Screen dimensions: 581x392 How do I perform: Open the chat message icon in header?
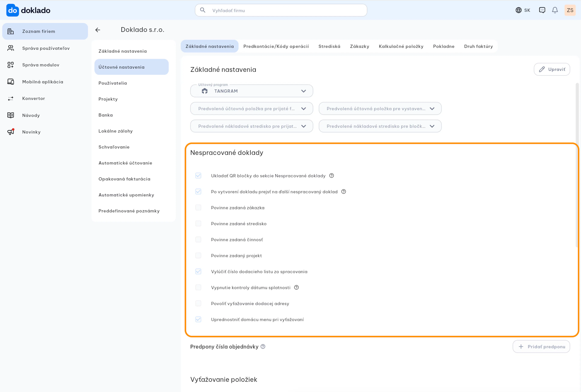pos(542,10)
